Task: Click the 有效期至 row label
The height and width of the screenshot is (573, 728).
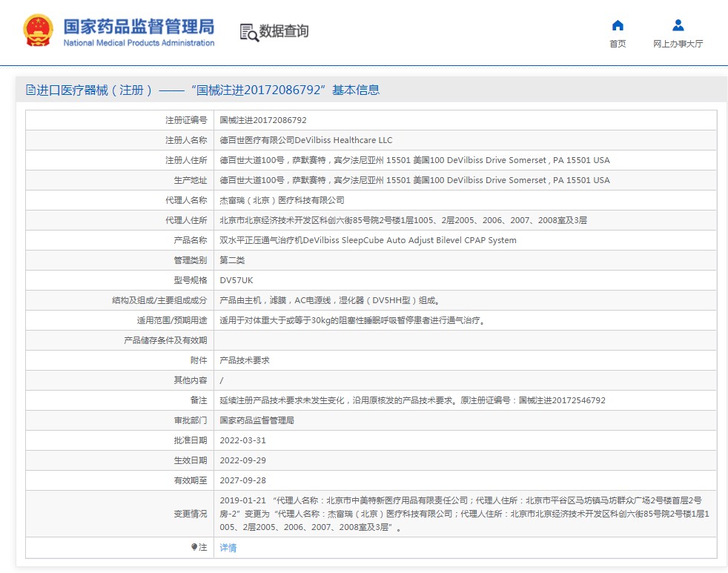Action: point(191,480)
